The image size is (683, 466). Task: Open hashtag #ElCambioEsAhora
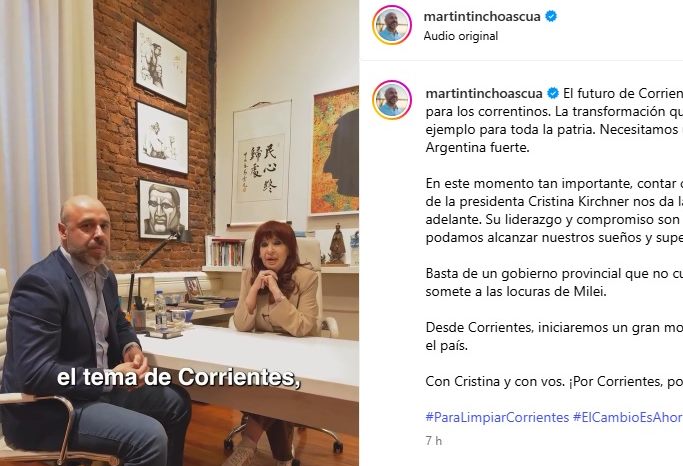coord(628,417)
